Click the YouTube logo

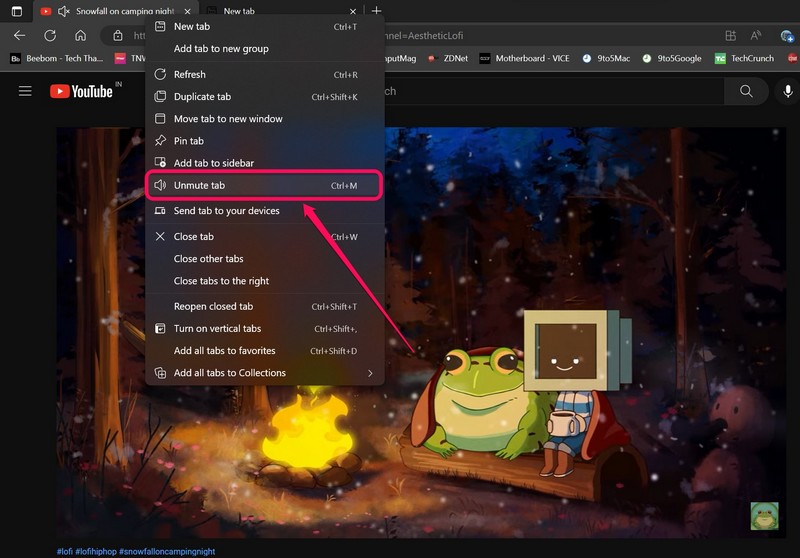82,91
